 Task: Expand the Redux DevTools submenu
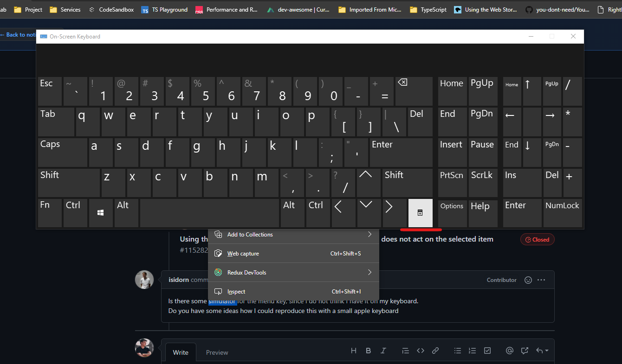[x=293, y=272]
